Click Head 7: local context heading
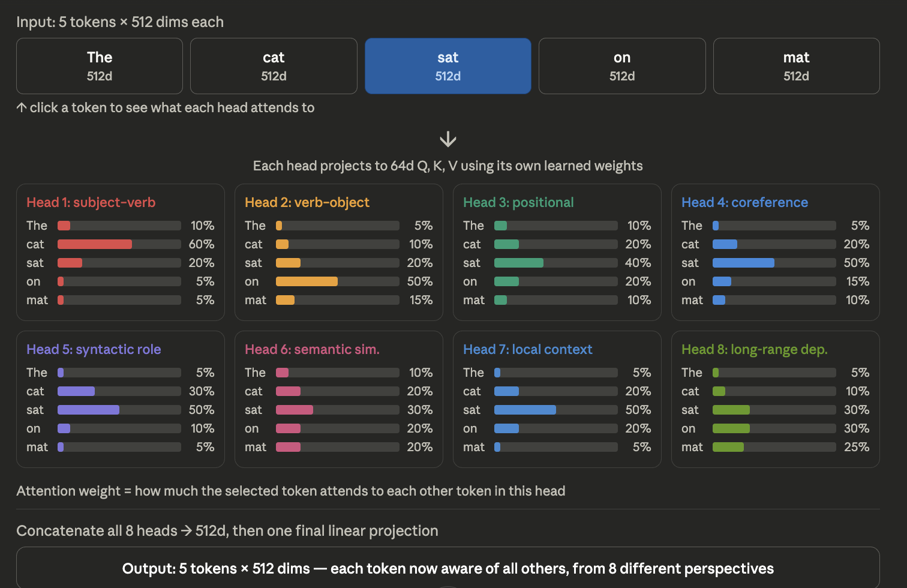 [x=527, y=350]
